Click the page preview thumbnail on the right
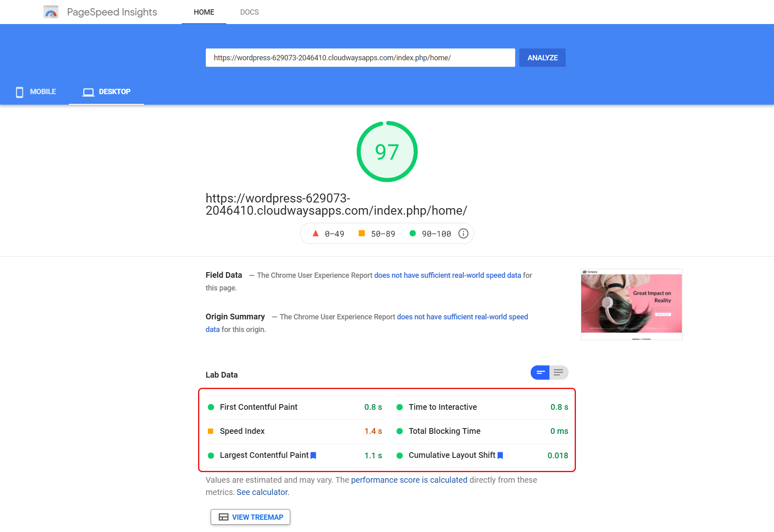 click(x=631, y=304)
